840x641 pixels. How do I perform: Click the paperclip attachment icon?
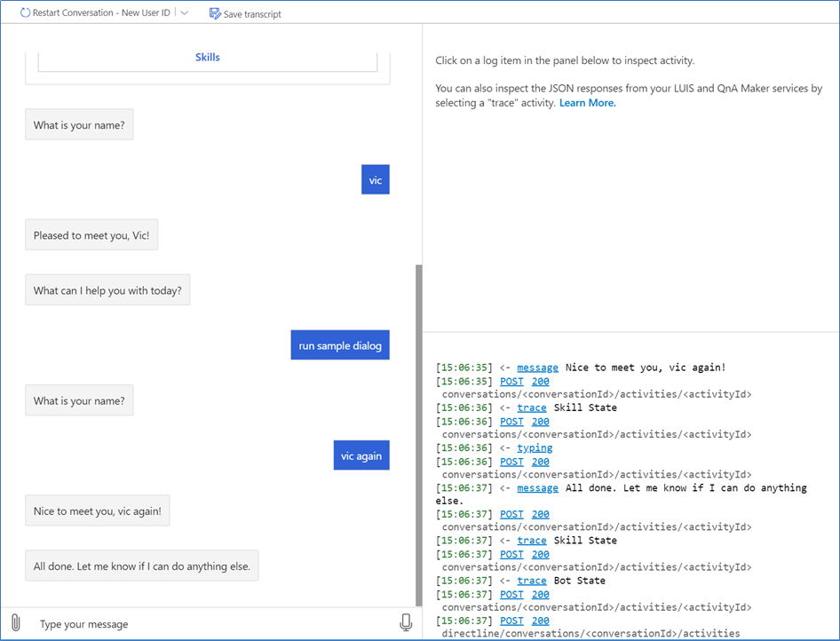tap(15, 623)
